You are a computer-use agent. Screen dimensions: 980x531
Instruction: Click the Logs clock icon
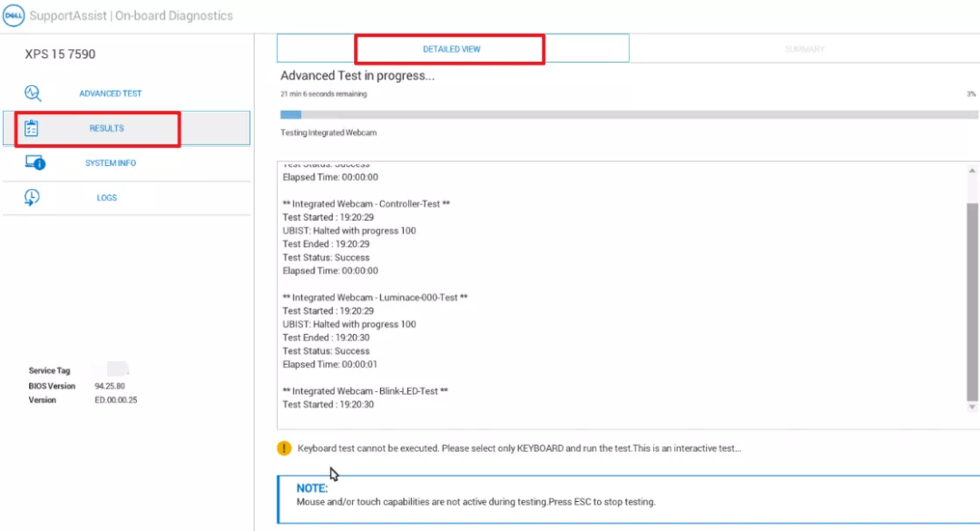[x=32, y=197]
